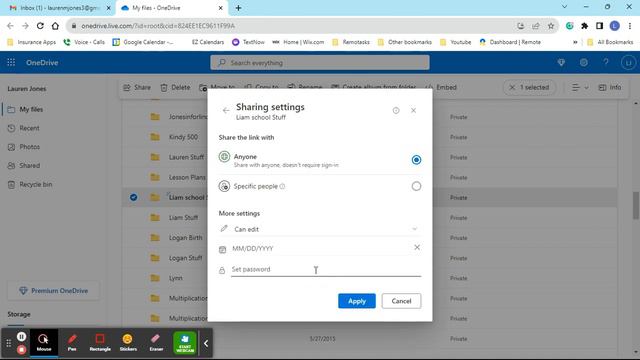Pause the screen recording
This screenshot has width=640, height=360.
pos(22,336)
